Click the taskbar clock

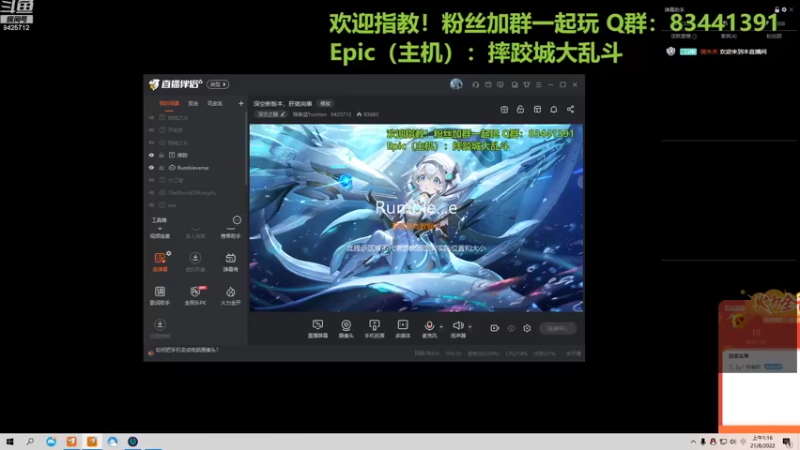(x=763, y=442)
